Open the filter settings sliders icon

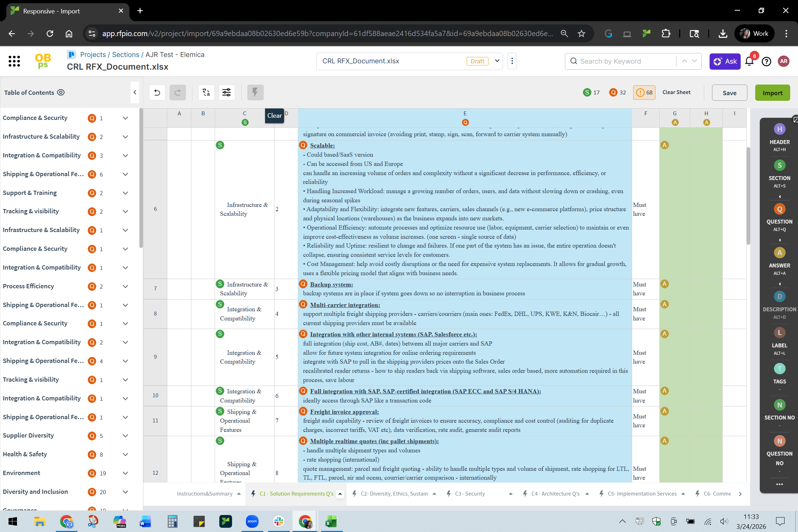click(227, 93)
